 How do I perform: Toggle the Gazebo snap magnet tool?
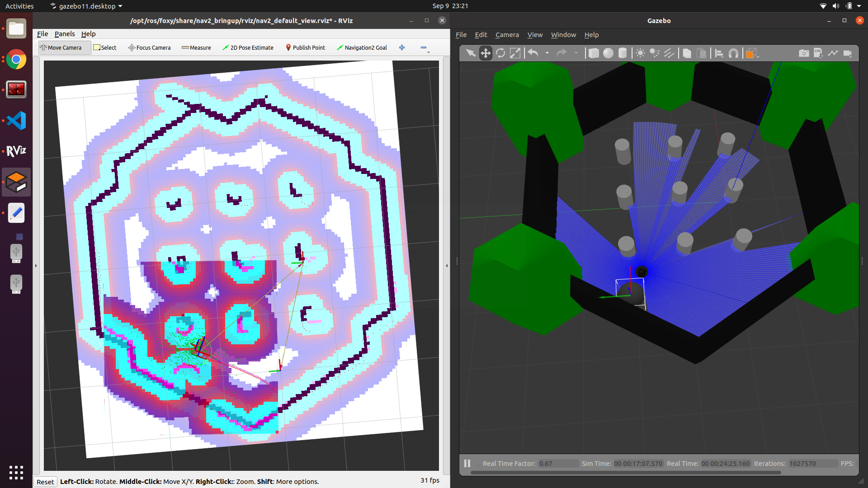[734, 53]
